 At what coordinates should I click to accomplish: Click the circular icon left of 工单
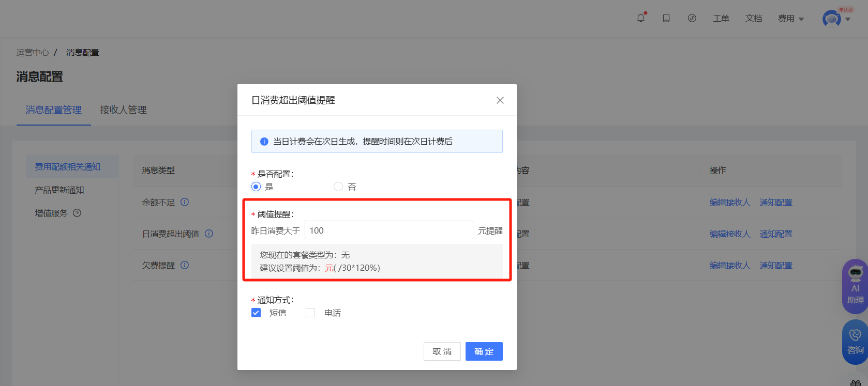[x=692, y=18]
